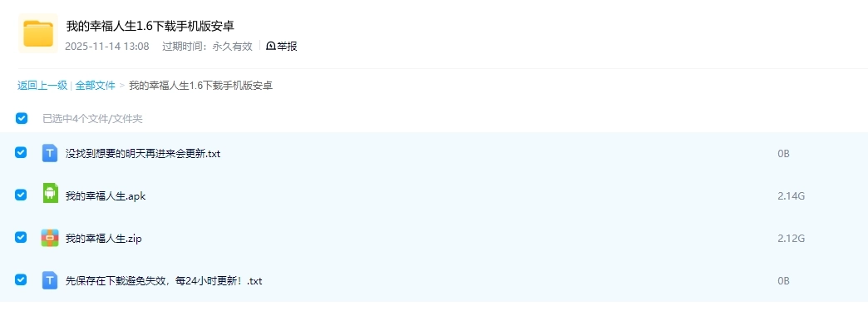Uncheck the 我的幸福人生.apk checkbox
The height and width of the screenshot is (336, 868).
tap(22, 195)
